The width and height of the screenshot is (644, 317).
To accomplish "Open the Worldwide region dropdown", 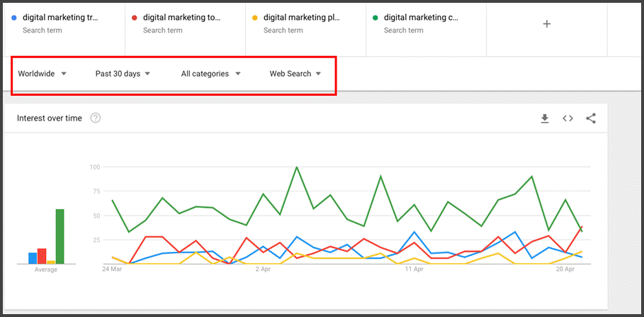I will coord(43,74).
